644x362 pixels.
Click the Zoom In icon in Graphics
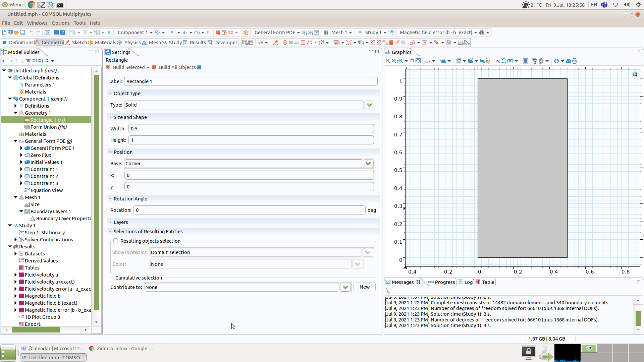[x=388, y=61]
